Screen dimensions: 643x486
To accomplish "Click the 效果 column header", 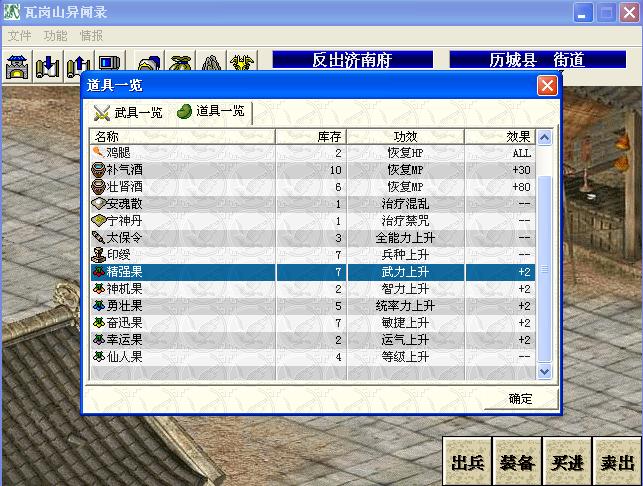I will click(500, 137).
